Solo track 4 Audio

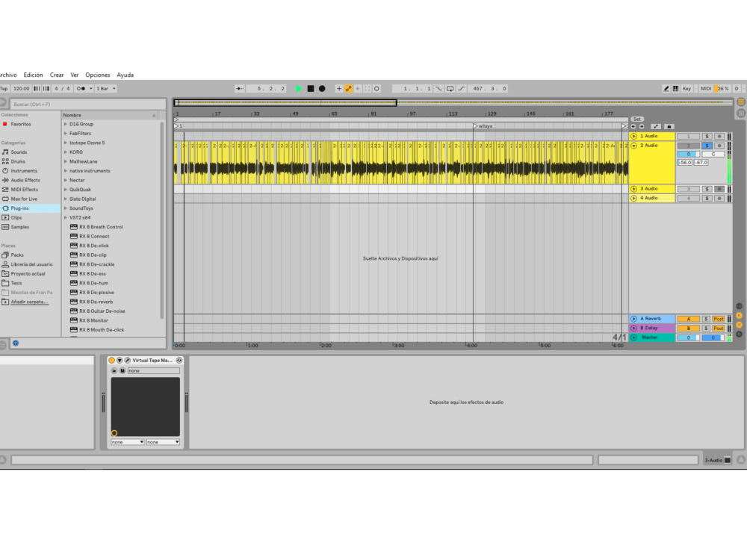click(707, 198)
